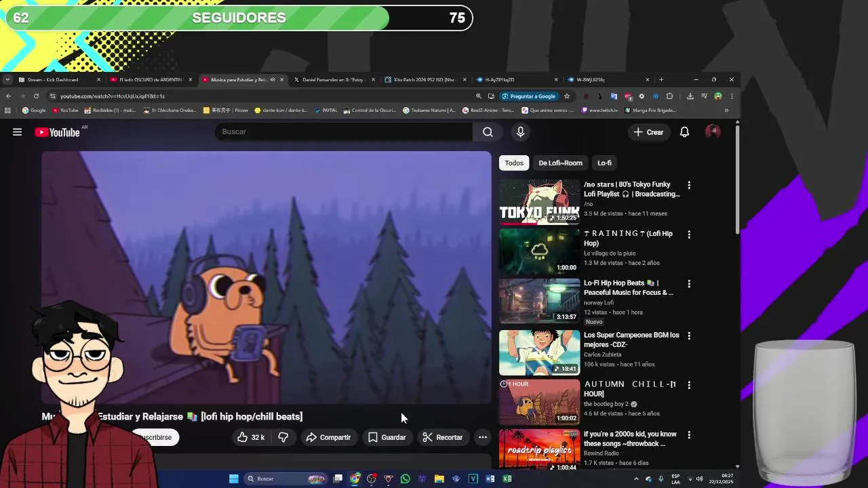Viewport: 868px width, 488px height.
Task: Open the AUTUMN CHILL [1 HOUR] title
Action: [630, 389]
